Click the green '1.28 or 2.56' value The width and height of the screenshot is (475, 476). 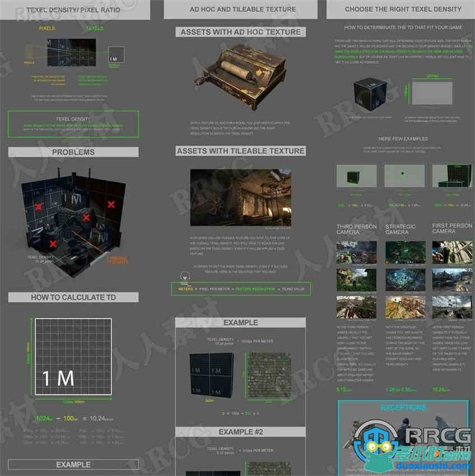(x=401, y=390)
